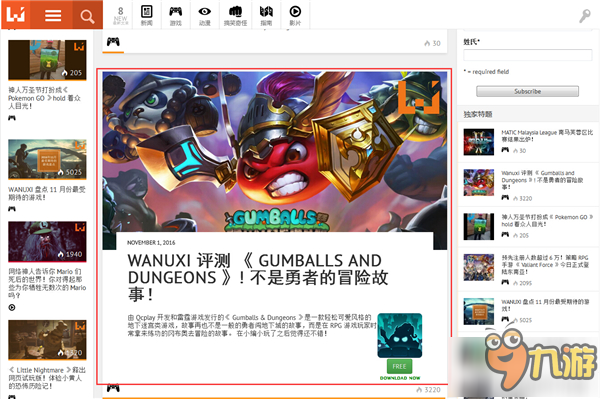Click the Gumballs game app icon
600x399 pixels.
click(399, 335)
